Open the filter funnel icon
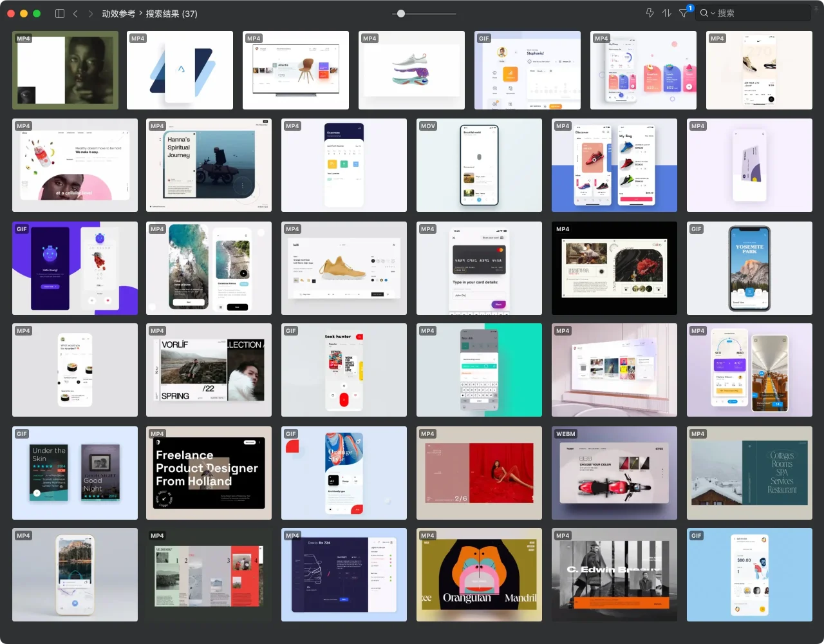 684,13
